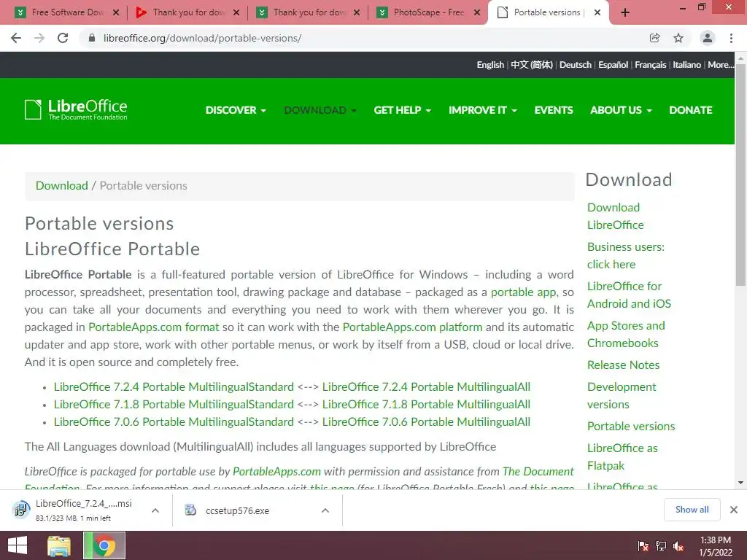Click the Chrome taskbar icon

[x=104, y=545]
